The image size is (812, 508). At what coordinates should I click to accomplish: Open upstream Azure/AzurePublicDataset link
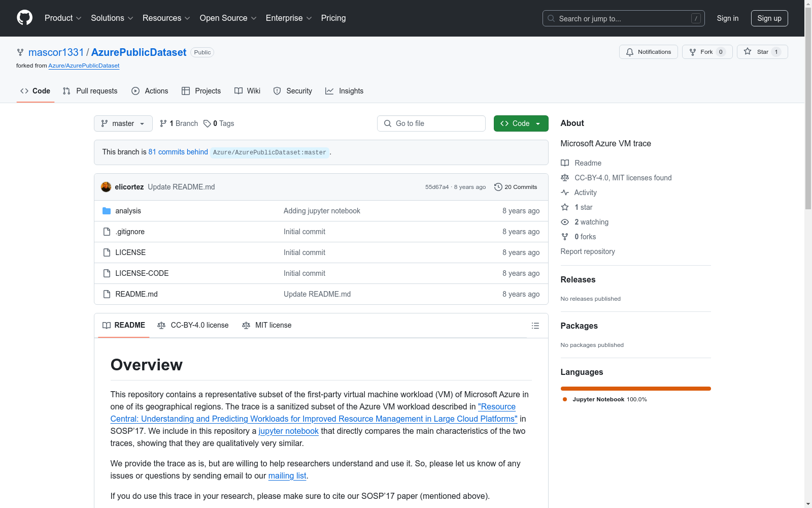coord(84,66)
